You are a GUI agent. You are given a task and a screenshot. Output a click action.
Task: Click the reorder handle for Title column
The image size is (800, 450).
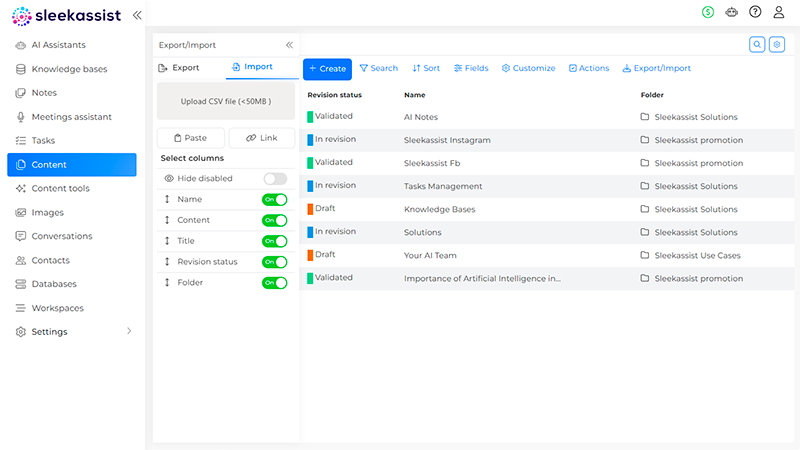[x=167, y=241]
